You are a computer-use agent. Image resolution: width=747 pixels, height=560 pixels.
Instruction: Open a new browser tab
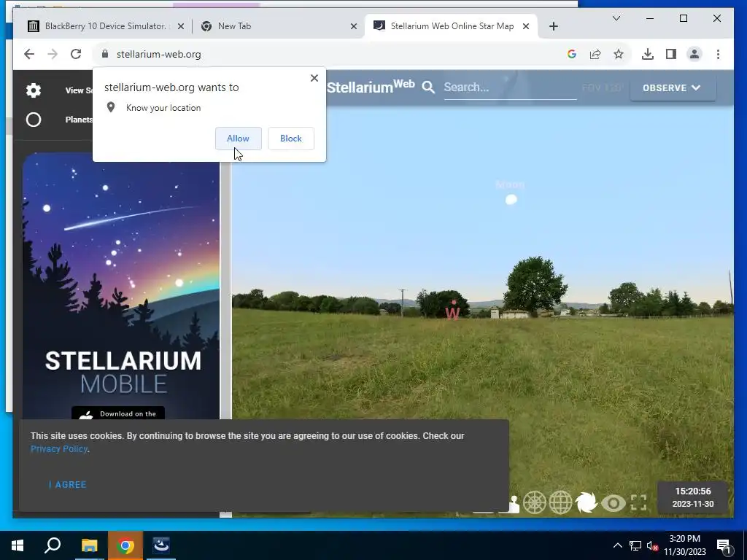(x=553, y=26)
